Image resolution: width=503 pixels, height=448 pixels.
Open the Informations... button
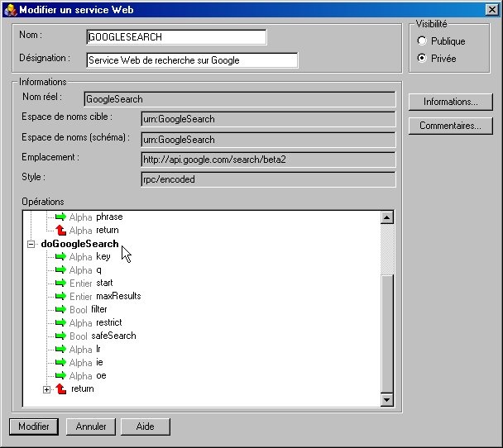tap(450, 102)
